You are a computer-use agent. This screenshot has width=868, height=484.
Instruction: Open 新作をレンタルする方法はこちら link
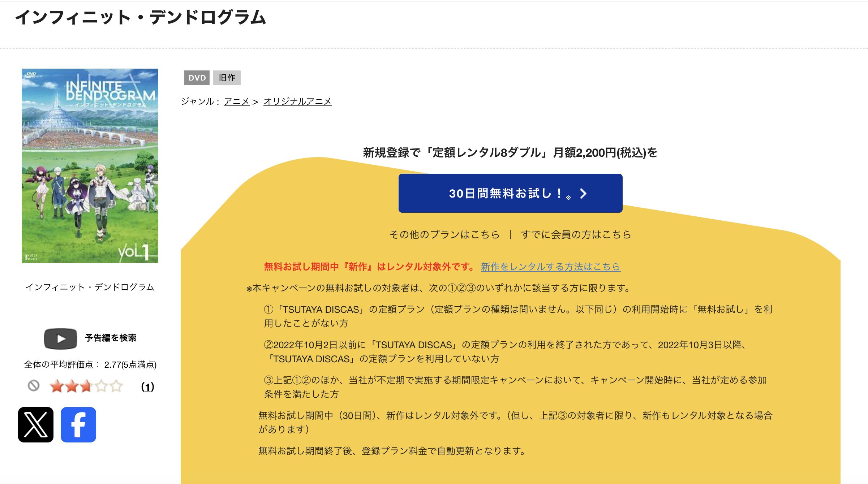click(551, 267)
